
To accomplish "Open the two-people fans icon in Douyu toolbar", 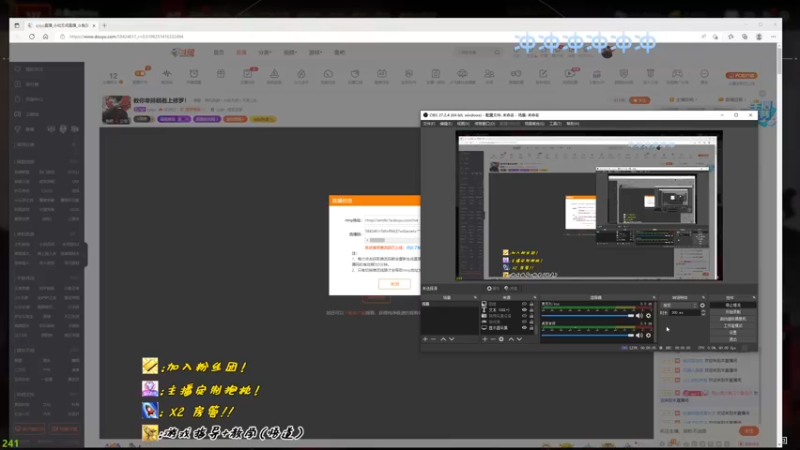I will pyautogui.click(x=489, y=74).
